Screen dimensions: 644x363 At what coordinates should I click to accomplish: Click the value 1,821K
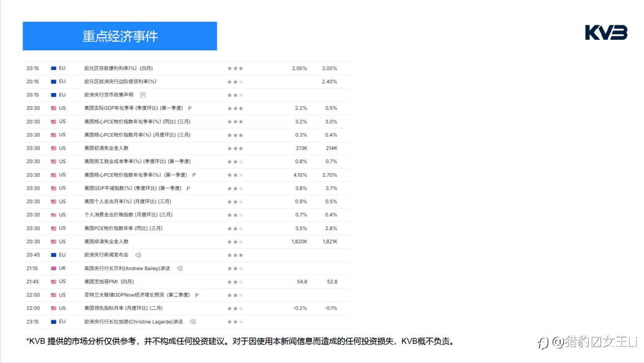tap(330, 242)
